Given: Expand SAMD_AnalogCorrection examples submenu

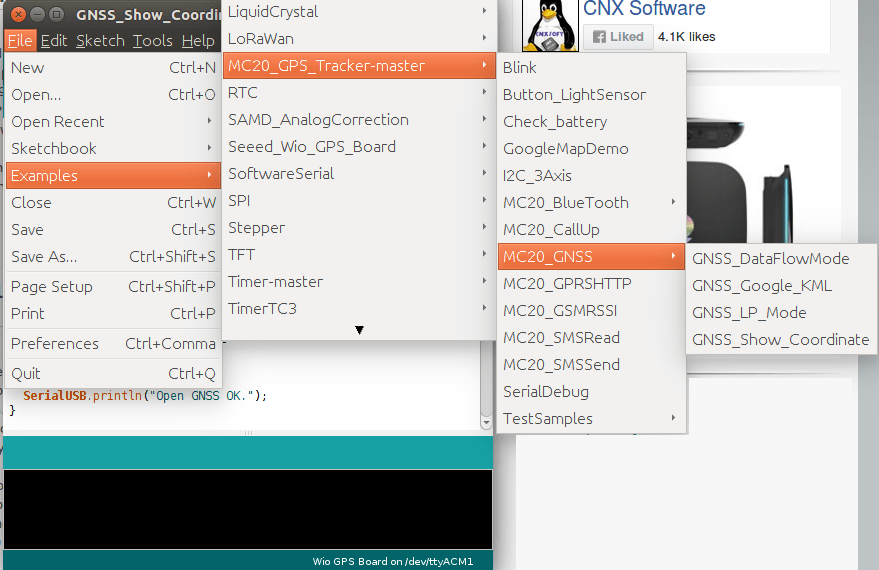Looking at the screenshot, I should pos(359,119).
